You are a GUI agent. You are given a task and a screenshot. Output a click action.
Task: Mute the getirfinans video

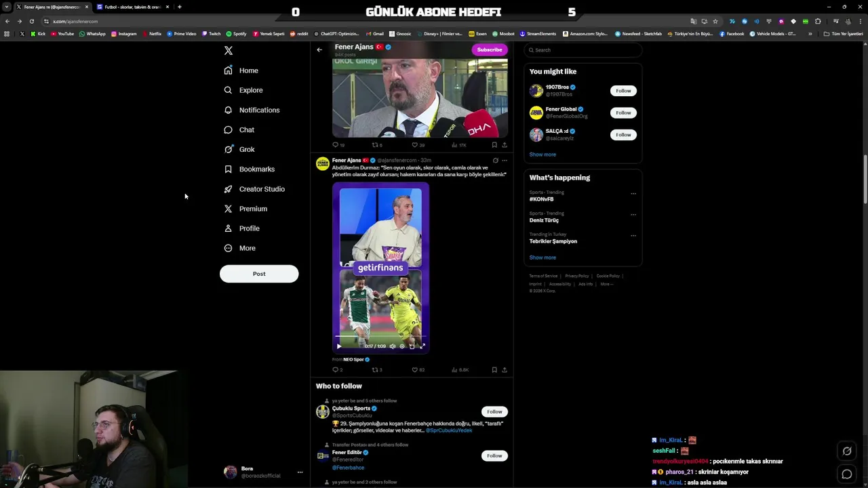pos(392,346)
